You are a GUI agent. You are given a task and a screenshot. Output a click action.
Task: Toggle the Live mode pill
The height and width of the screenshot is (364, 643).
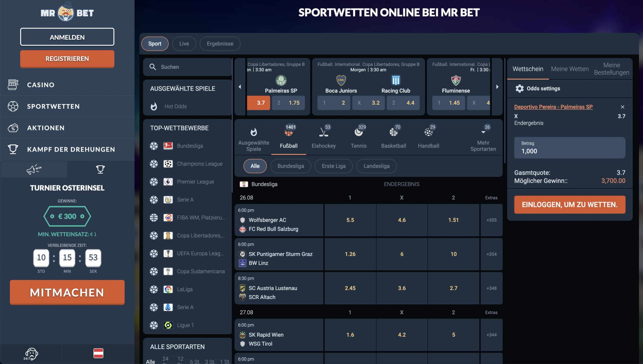pyautogui.click(x=184, y=44)
